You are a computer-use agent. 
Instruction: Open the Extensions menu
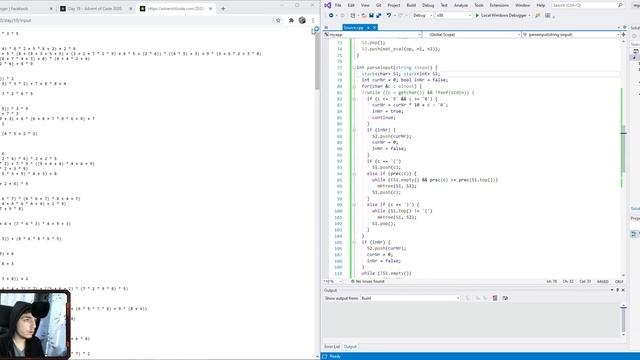pyautogui.click(x=499, y=5)
